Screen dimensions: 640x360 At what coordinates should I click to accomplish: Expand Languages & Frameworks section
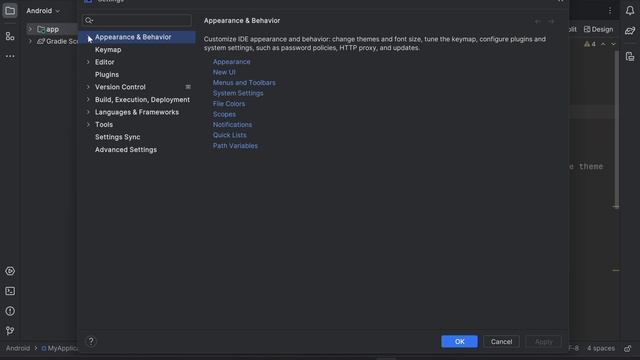[88, 112]
